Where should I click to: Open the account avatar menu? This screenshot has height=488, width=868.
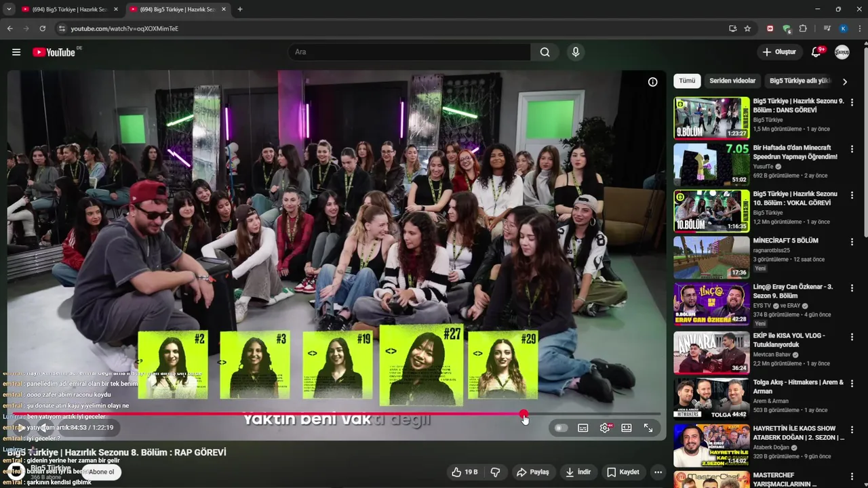(x=842, y=52)
